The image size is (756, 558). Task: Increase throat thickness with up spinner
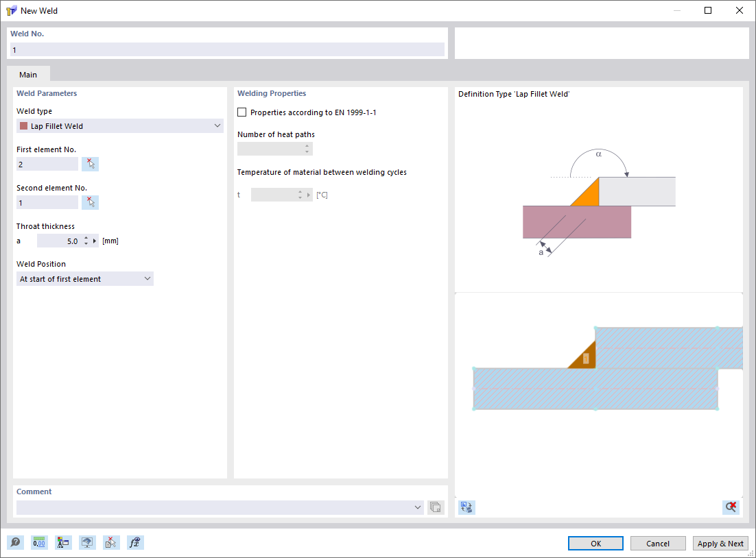86,238
